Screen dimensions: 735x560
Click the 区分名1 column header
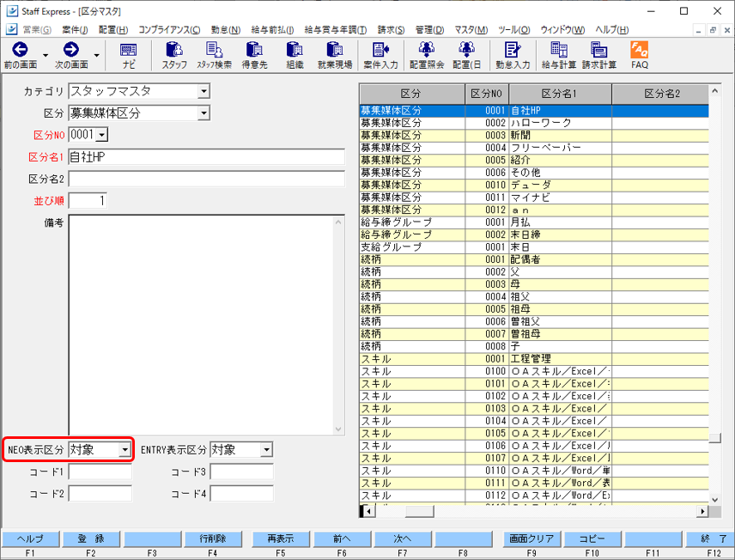560,94
